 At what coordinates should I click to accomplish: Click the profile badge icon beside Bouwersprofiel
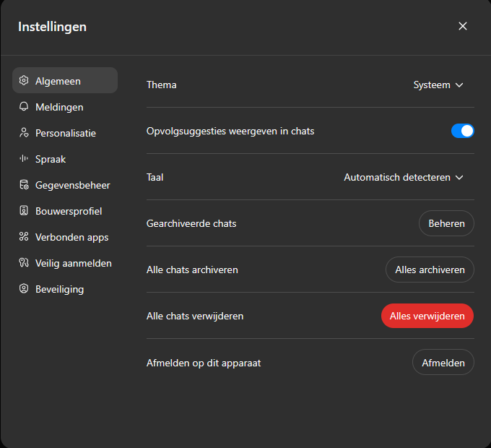point(24,210)
